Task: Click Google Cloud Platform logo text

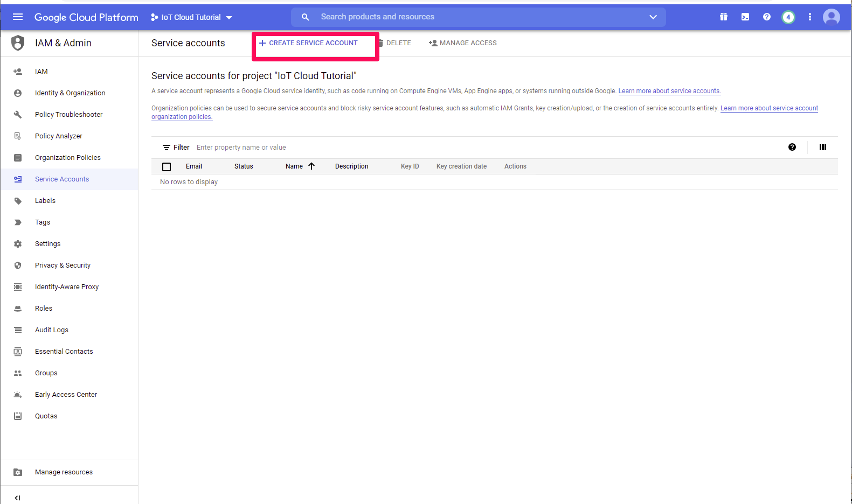Action: coord(86,17)
